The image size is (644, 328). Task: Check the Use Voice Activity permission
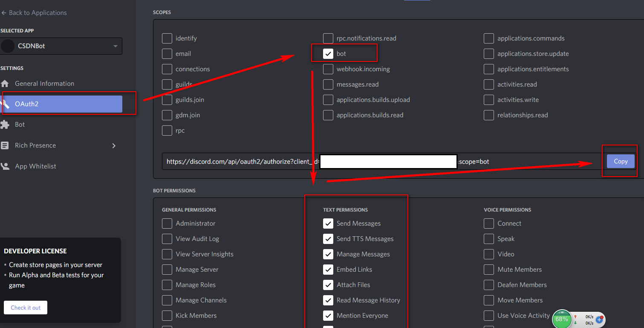[489, 316]
